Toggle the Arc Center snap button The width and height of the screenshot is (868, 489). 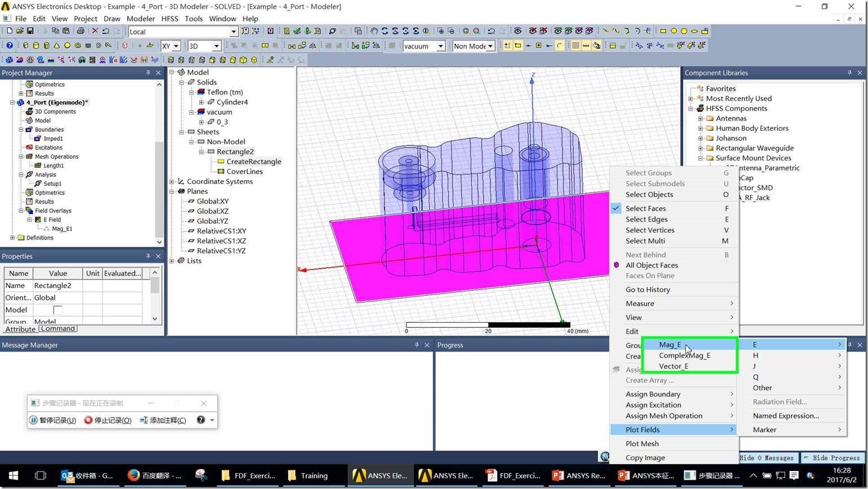[559, 46]
